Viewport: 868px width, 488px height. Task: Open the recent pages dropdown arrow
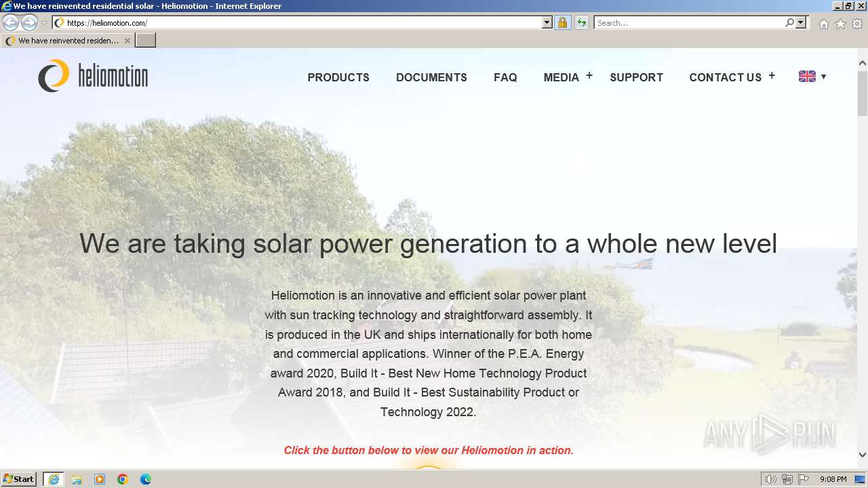[x=44, y=23]
